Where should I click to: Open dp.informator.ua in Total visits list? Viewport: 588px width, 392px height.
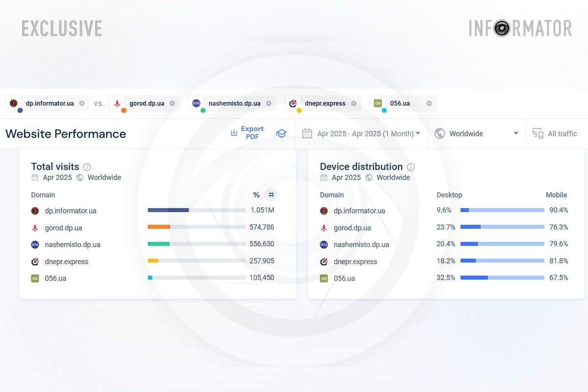tap(71, 211)
